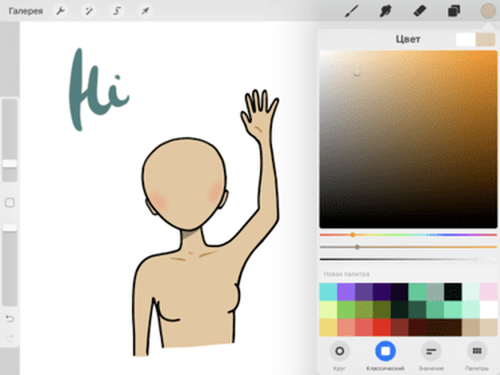This screenshot has width=500, height=375.
Task: Select the Brush tool
Action: (x=352, y=11)
